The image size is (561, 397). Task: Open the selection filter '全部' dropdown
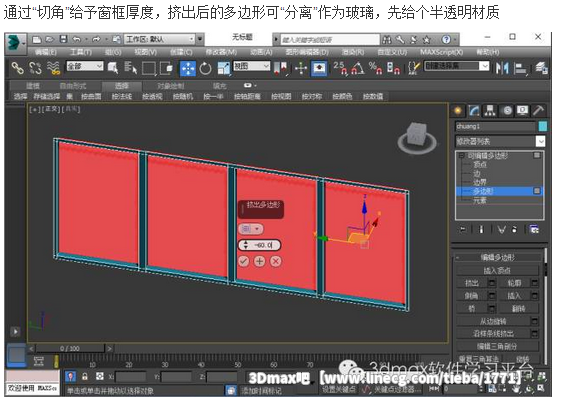click(x=85, y=66)
